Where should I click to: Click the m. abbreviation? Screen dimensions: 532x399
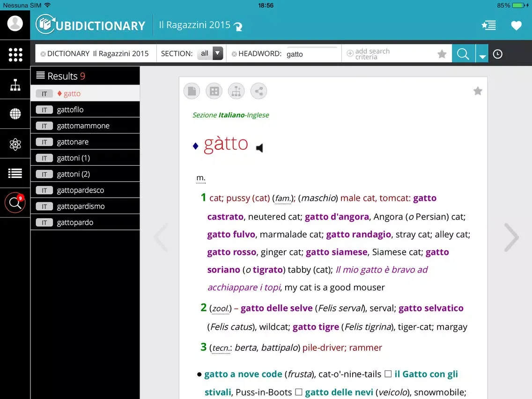tap(201, 178)
